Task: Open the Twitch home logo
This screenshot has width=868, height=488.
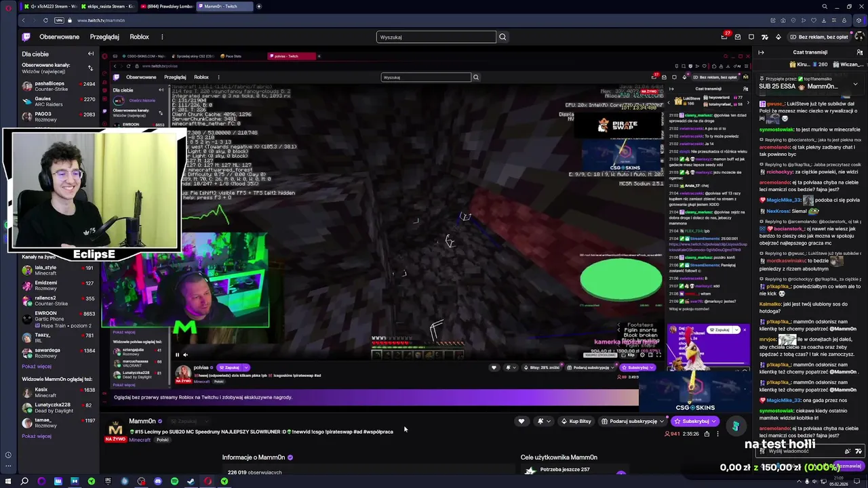Action: tap(26, 37)
